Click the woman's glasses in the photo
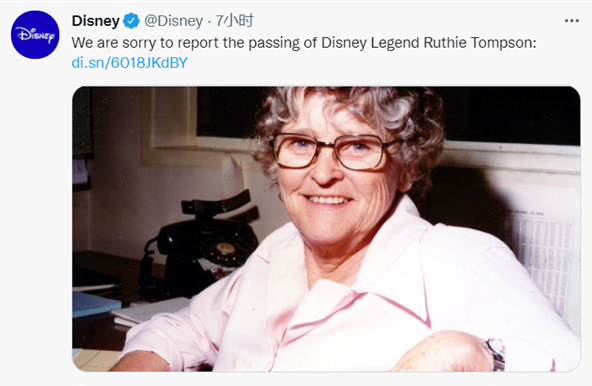Viewport: 592px width, 386px height. pyautogui.click(x=332, y=151)
